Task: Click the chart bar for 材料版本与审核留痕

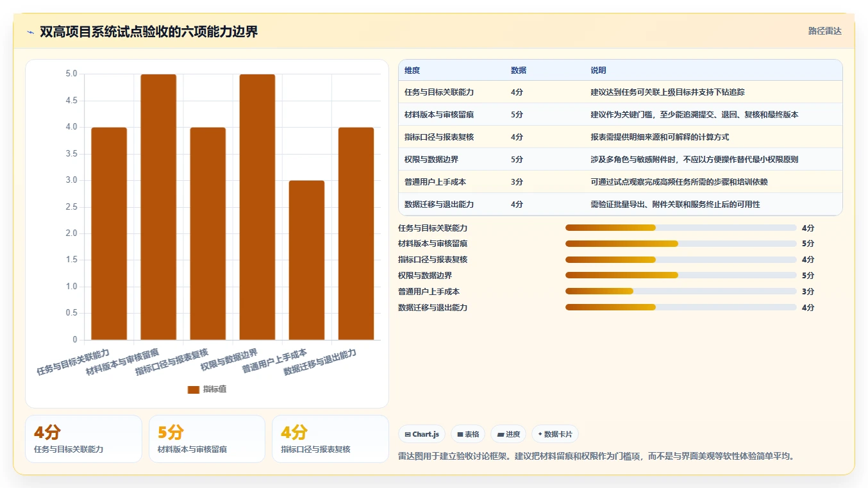Action: click(158, 207)
